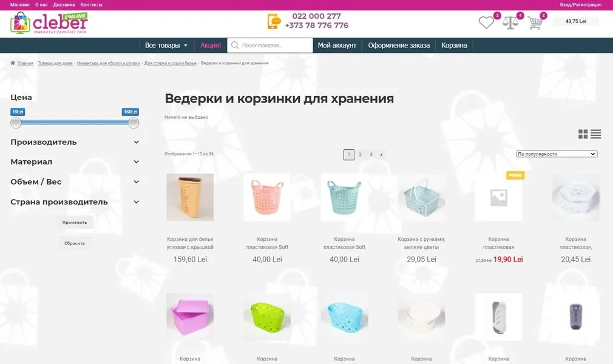Open Доставка in top bar
This screenshot has height=364, width=613.
64,5
